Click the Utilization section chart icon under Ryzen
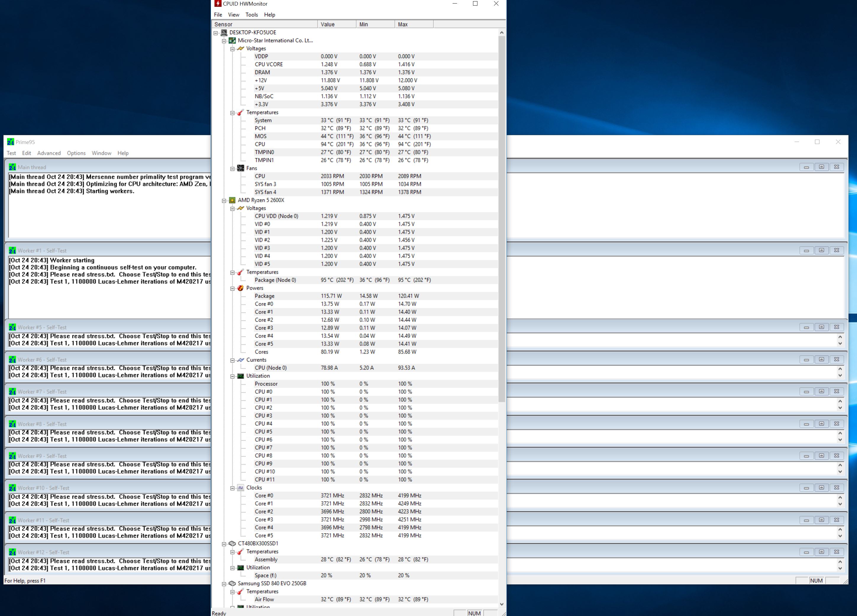 pos(241,376)
